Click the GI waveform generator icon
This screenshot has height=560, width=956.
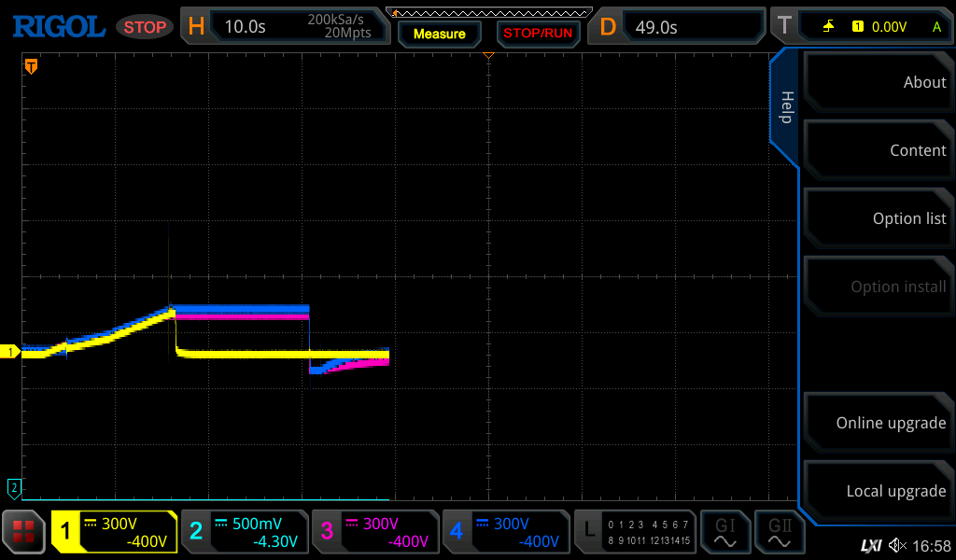click(724, 532)
